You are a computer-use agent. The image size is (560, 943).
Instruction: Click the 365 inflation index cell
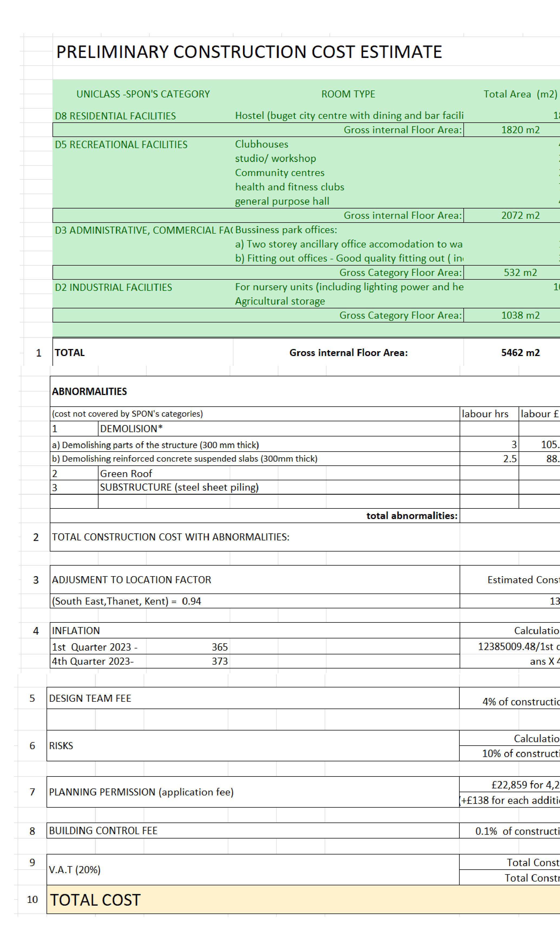(219, 647)
